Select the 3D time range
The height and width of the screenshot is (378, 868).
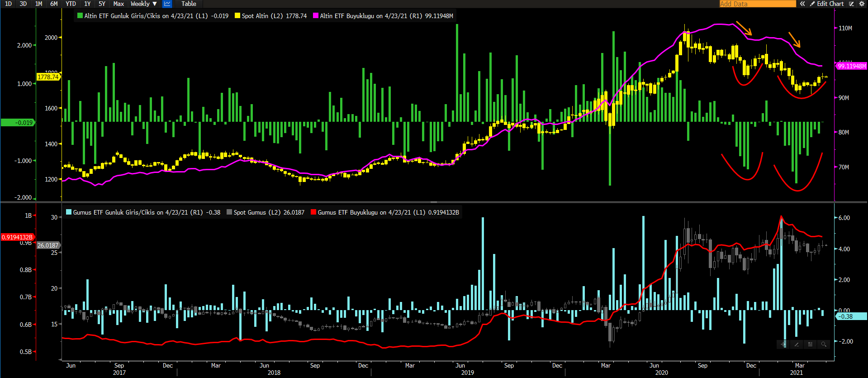click(x=24, y=4)
